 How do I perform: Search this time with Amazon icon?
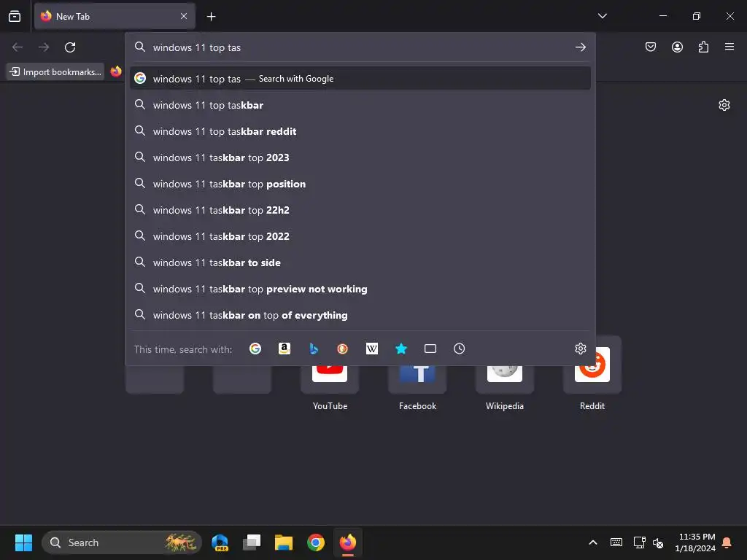pyautogui.click(x=285, y=349)
